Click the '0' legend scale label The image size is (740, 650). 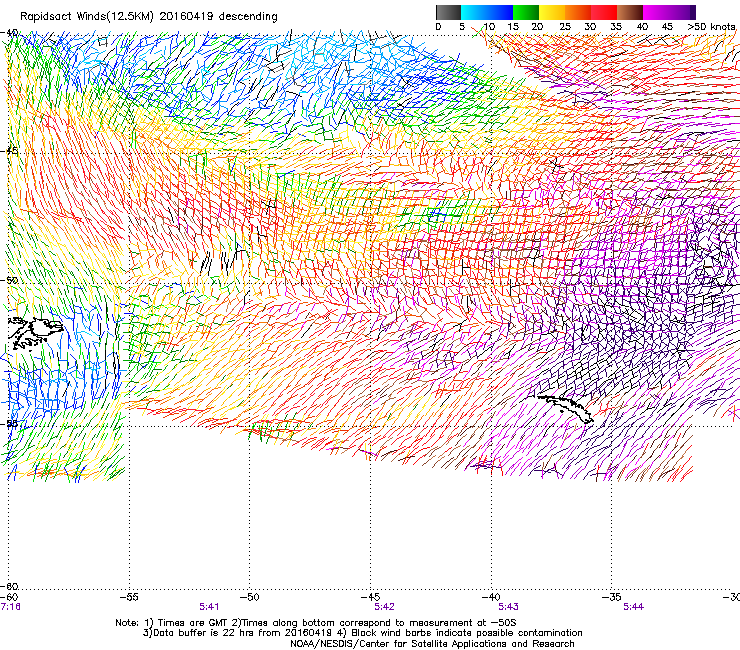click(x=438, y=27)
